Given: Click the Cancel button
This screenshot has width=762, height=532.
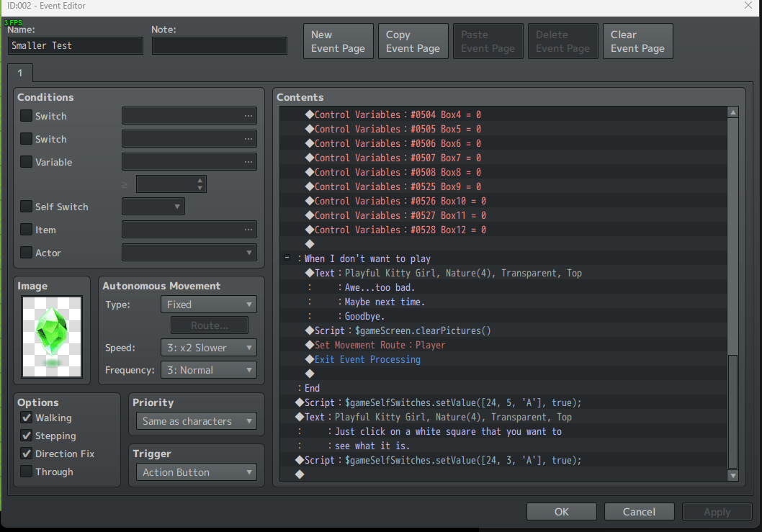Looking at the screenshot, I should (639, 512).
